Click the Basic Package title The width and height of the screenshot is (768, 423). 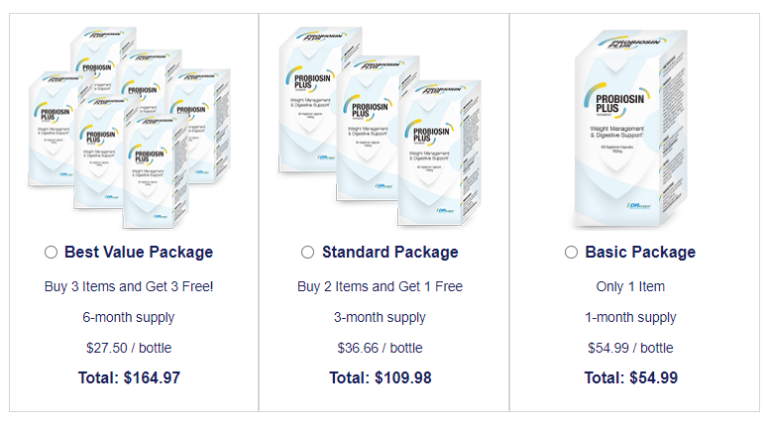point(640,252)
